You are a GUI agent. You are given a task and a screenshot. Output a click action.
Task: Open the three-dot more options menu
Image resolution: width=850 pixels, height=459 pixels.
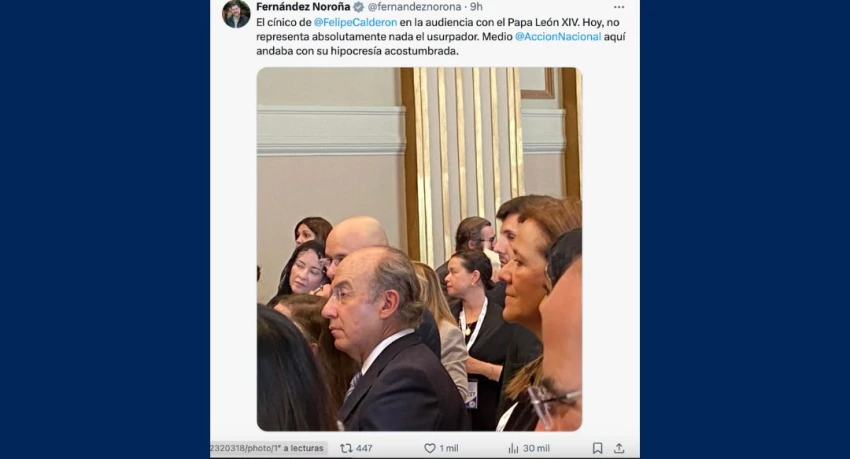[x=619, y=7]
